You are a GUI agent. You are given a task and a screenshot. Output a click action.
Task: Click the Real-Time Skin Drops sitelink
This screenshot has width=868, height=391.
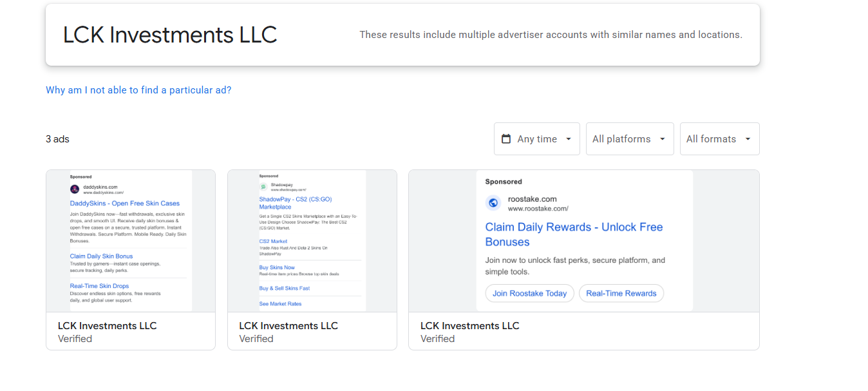(x=100, y=286)
